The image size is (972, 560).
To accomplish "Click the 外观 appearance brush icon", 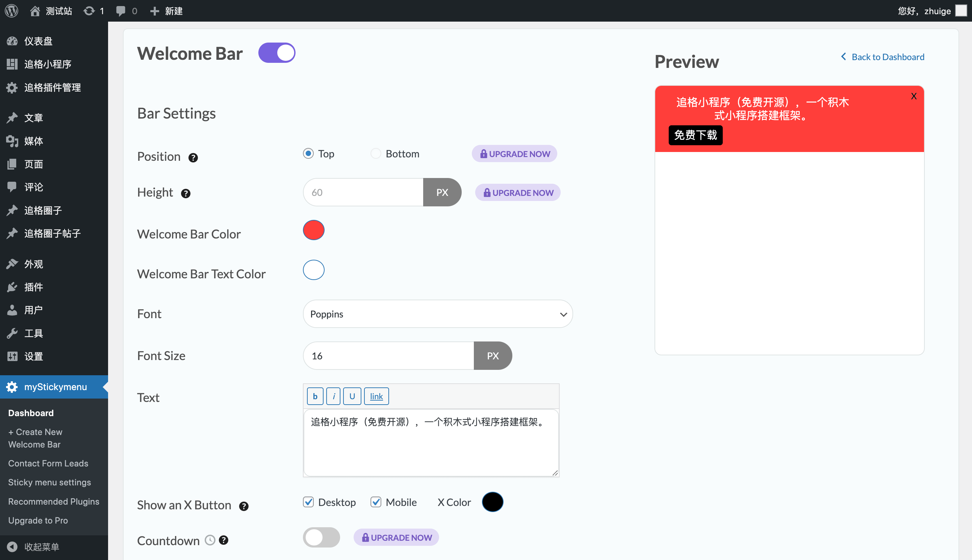I will (x=12, y=264).
